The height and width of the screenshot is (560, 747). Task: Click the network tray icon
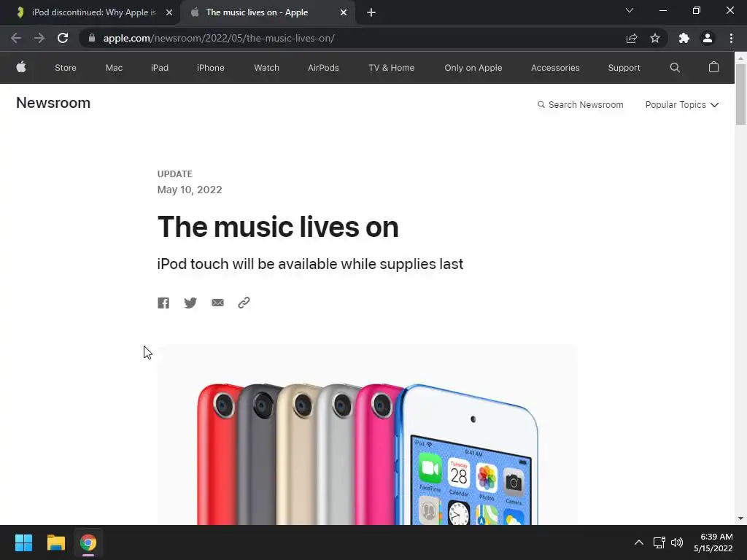click(659, 542)
